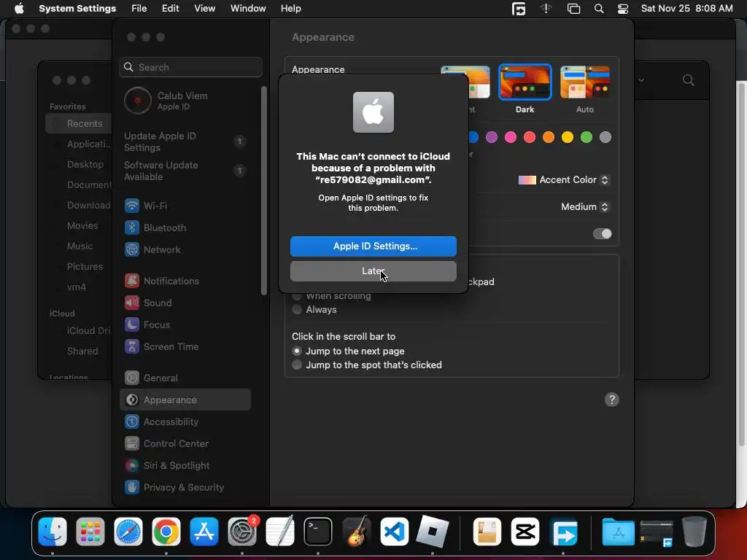Launch Finder from the Dock
Image resolution: width=747 pixels, height=560 pixels.
[x=53, y=532]
